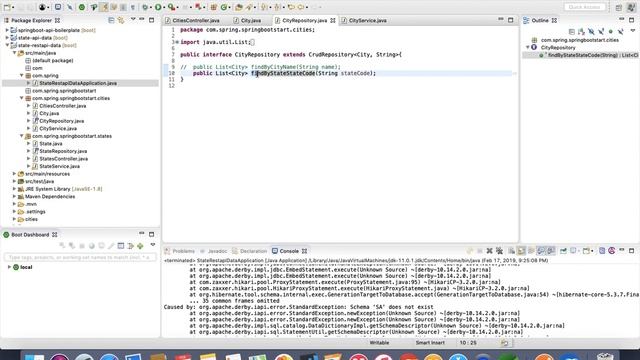This screenshot has width=640, height=360.
Task: Select the .settings folder
Action: click(35, 211)
